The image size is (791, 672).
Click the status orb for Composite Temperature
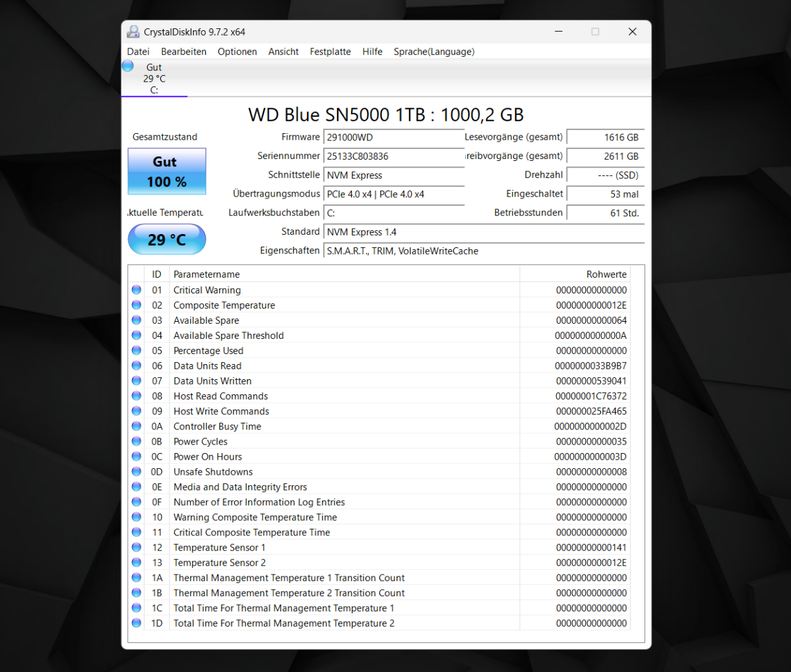pos(136,305)
